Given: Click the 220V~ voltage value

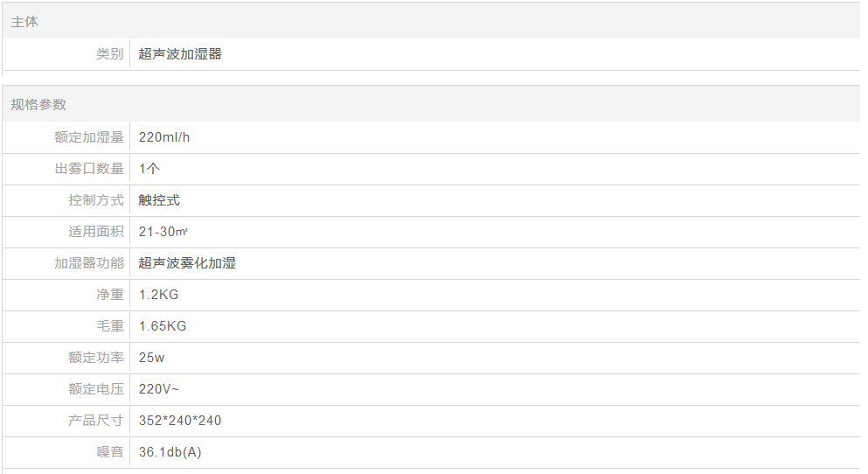Looking at the screenshot, I should click(x=159, y=389).
